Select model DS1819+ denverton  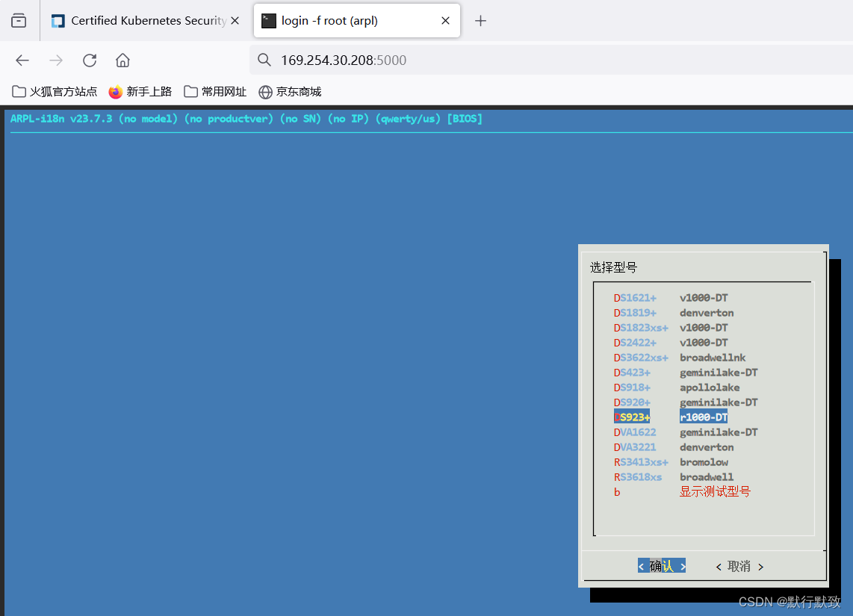pyautogui.click(x=674, y=313)
